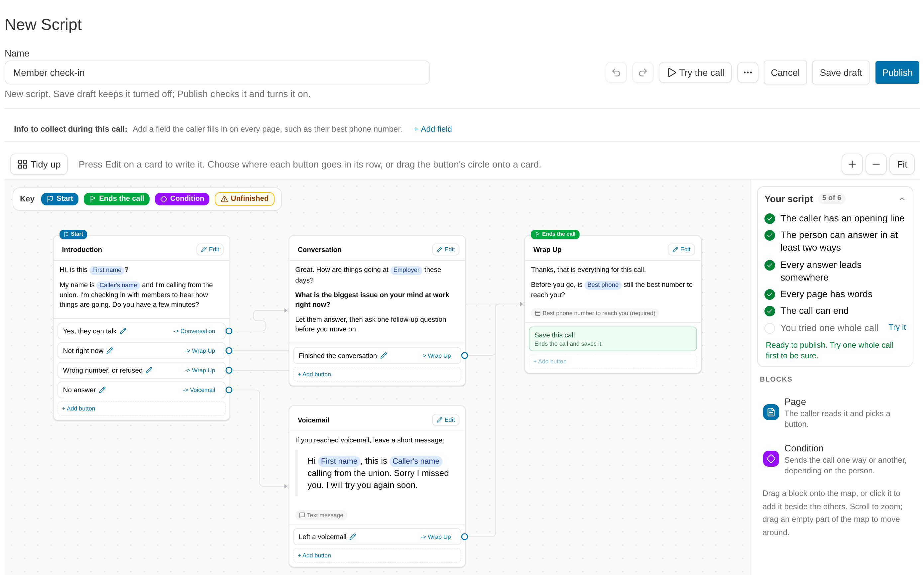Edit the Conversation card

coord(446,250)
